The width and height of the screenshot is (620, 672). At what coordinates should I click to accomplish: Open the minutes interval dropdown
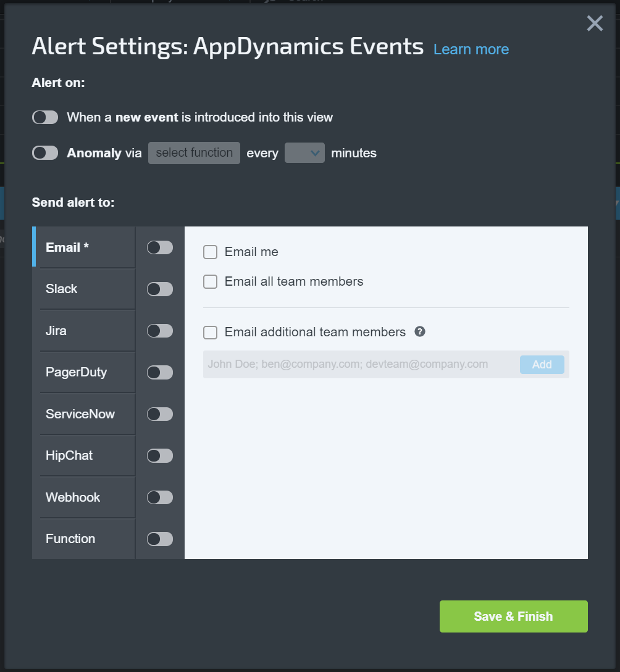(x=304, y=153)
